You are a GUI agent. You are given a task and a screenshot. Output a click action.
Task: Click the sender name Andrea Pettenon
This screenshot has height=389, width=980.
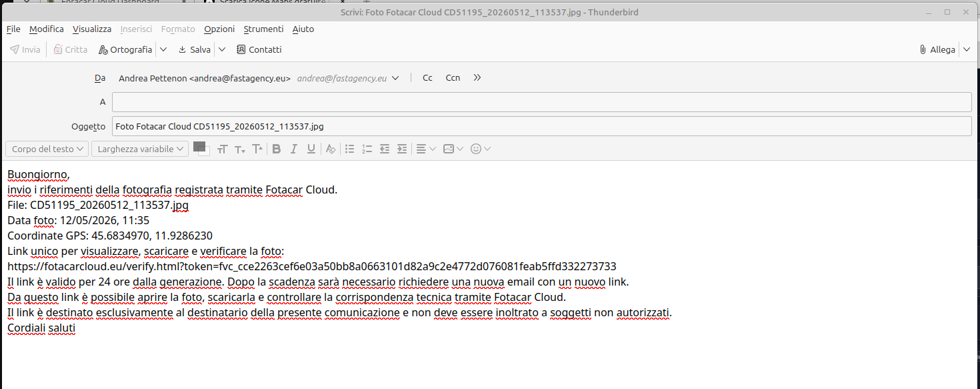point(153,78)
